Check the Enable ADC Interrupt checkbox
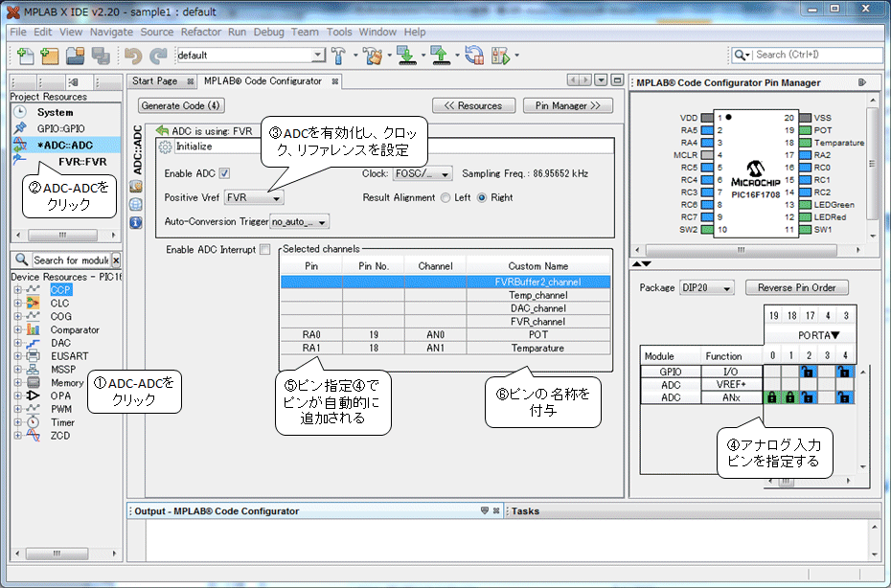The width and height of the screenshot is (891, 588). click(264, 249)
